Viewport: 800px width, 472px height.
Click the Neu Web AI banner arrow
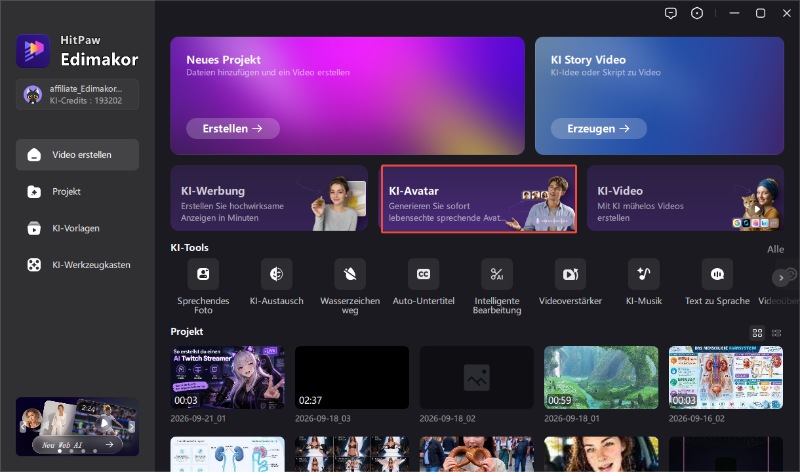coord(109,444)
